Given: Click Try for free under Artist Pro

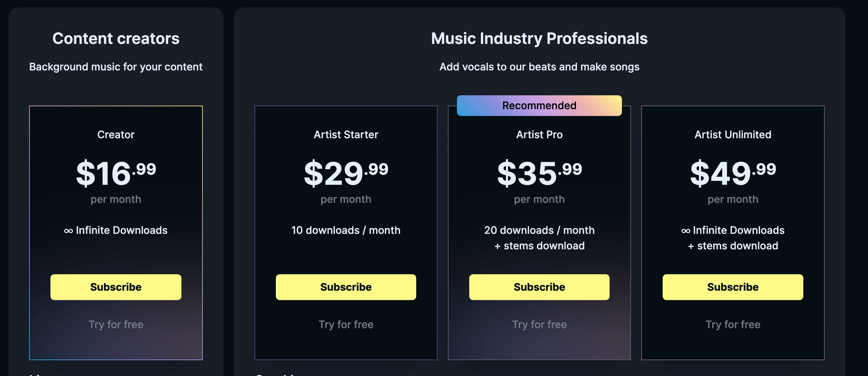Looking at the screenshot, I should pos(539,324).
